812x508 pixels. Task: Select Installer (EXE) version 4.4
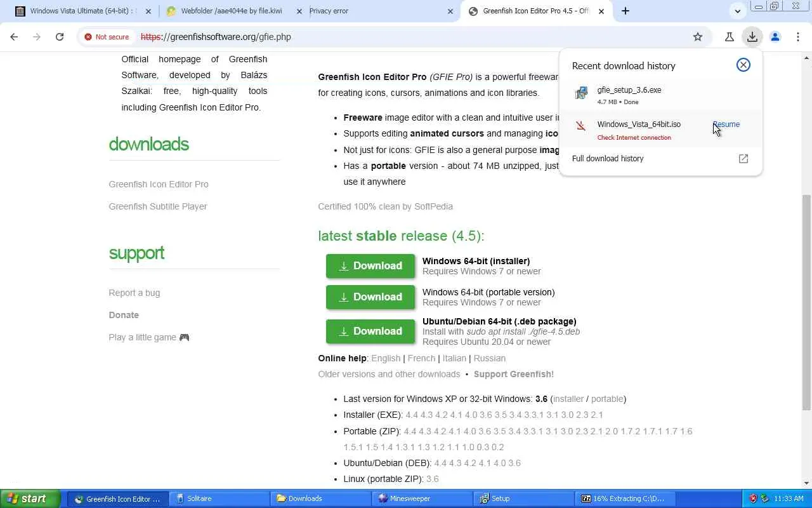[412, 415]
